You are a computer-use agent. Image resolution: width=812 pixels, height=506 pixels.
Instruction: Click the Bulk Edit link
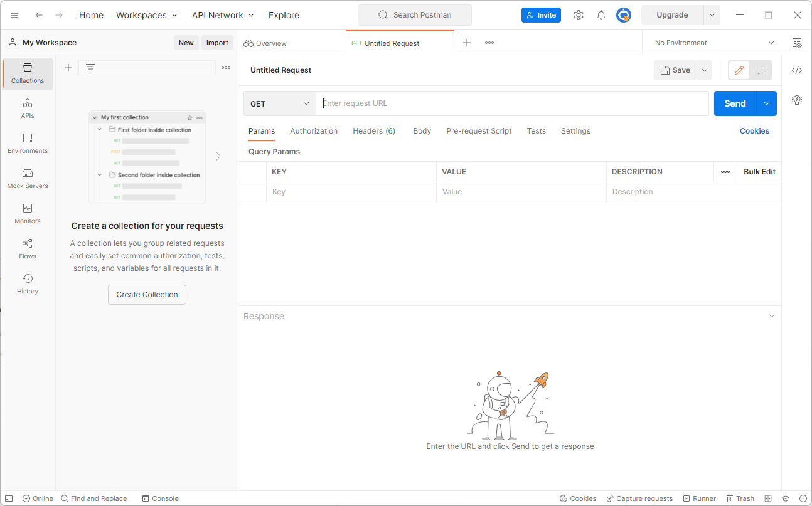pos(759,172)
